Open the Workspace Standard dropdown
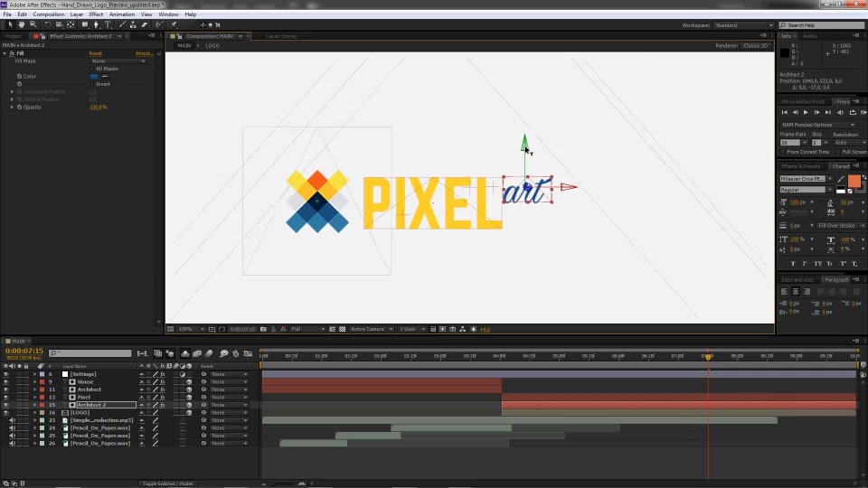This screenshot has height=488, width=868. [743, 25]
